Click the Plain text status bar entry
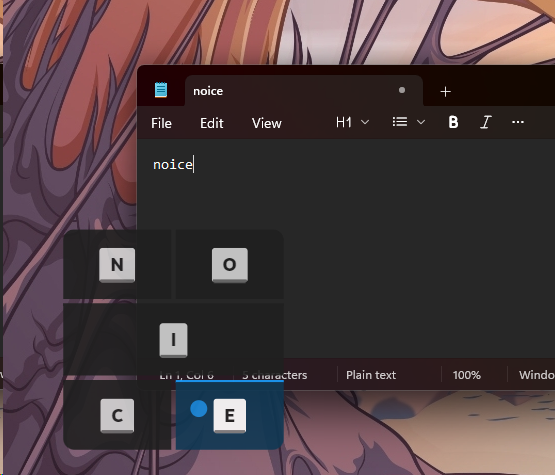 click(x=371, y=375)
